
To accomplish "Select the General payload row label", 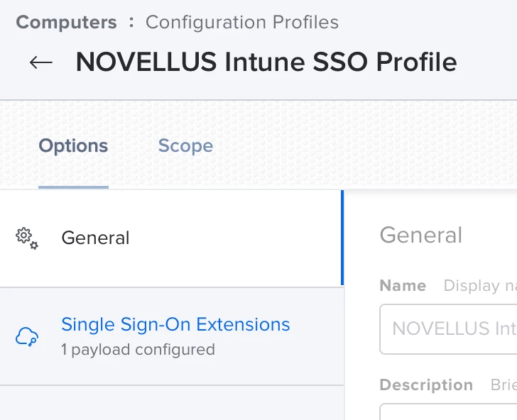I will tap(95, 238).
